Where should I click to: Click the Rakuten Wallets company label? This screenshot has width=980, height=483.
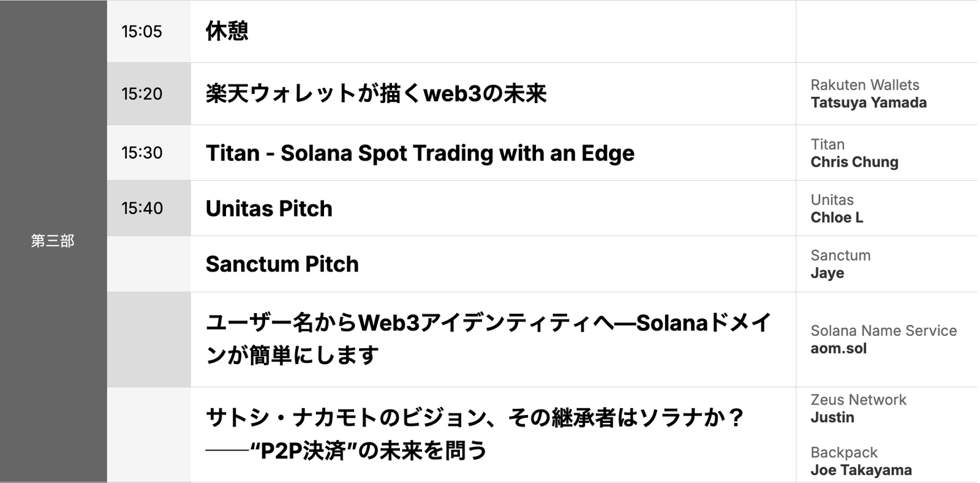click(x=864, y=85)
